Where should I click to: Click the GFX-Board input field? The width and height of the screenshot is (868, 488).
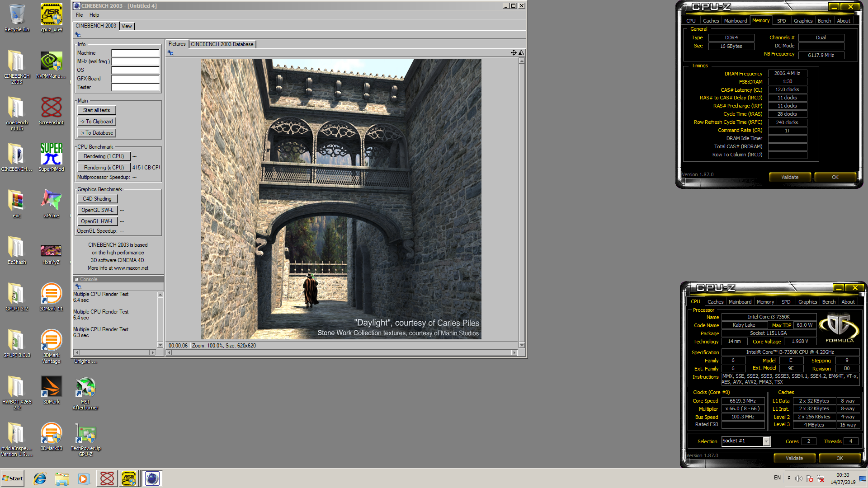click(136, 79)
